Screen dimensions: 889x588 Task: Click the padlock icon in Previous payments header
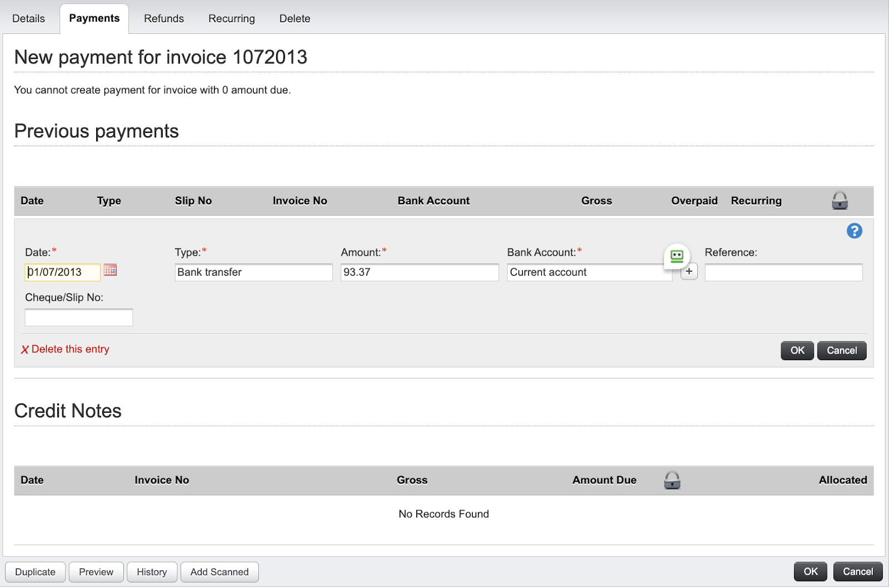point(840,201)
